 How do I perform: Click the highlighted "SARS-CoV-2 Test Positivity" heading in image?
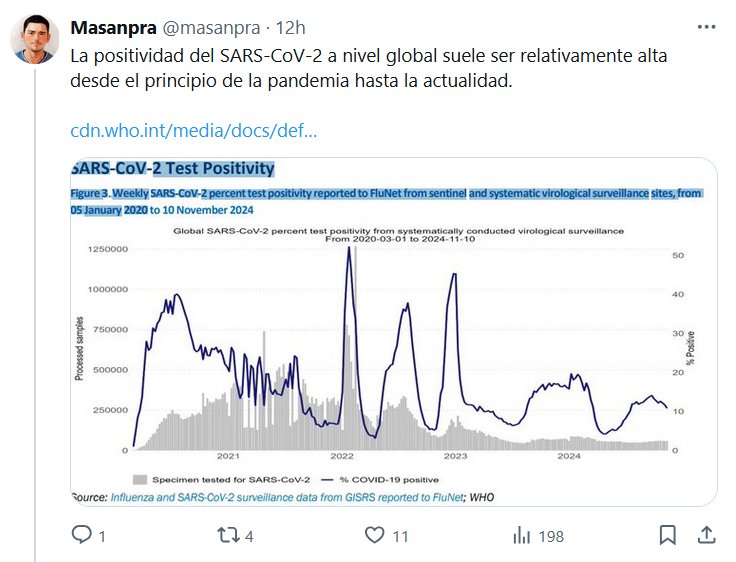172,169
